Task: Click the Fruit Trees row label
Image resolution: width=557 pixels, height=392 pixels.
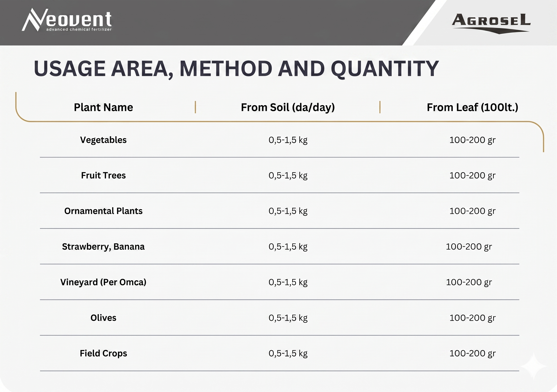Action: click(x=103, y=175)
